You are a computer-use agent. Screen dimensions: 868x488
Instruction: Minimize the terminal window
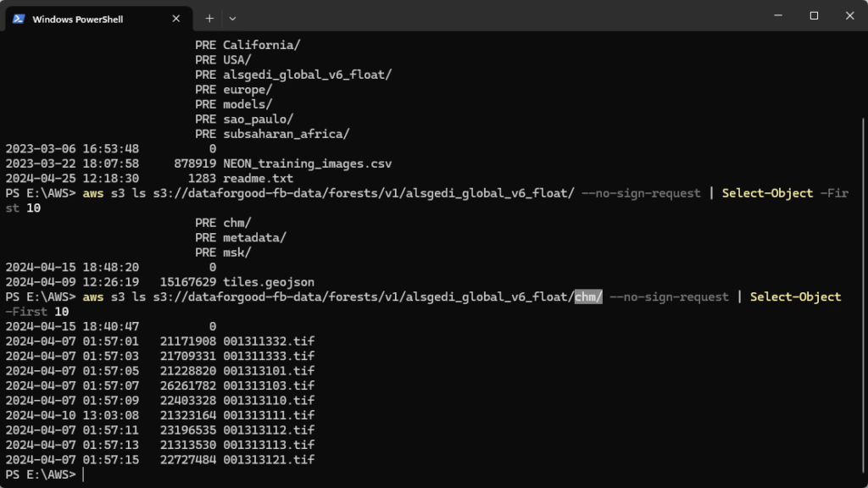(777, 15)
